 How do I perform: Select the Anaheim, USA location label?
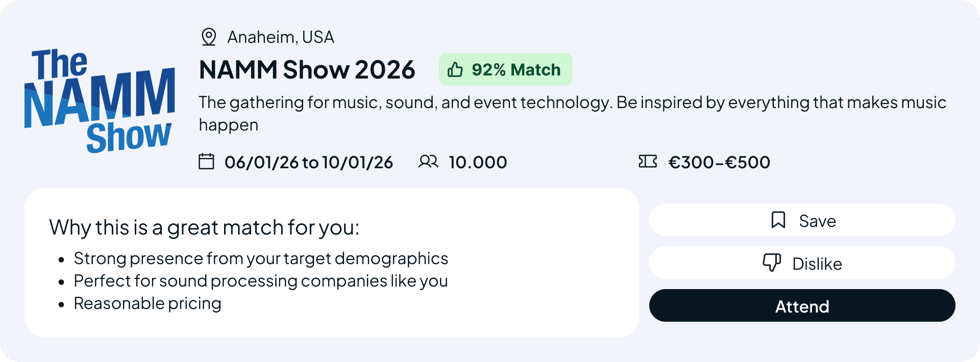click(x=280, y=37)
